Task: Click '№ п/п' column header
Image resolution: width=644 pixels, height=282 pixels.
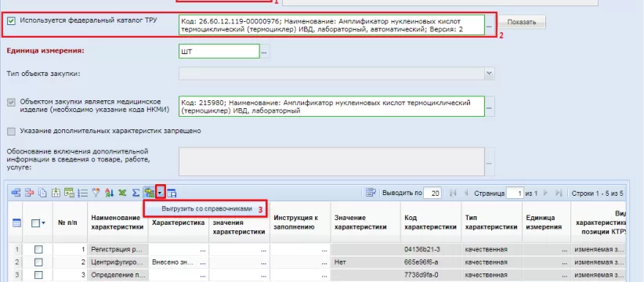Action: click(x=70, y=222)
